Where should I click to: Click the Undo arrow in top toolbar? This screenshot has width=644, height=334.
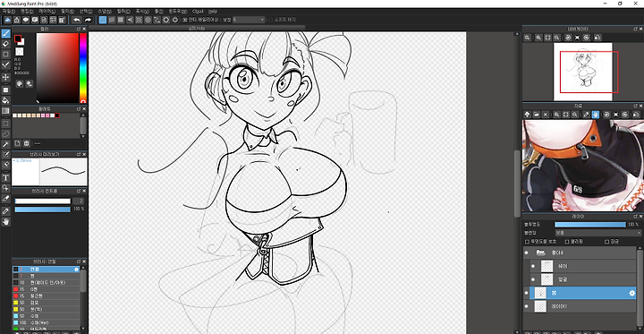click(x=77, y=20)
